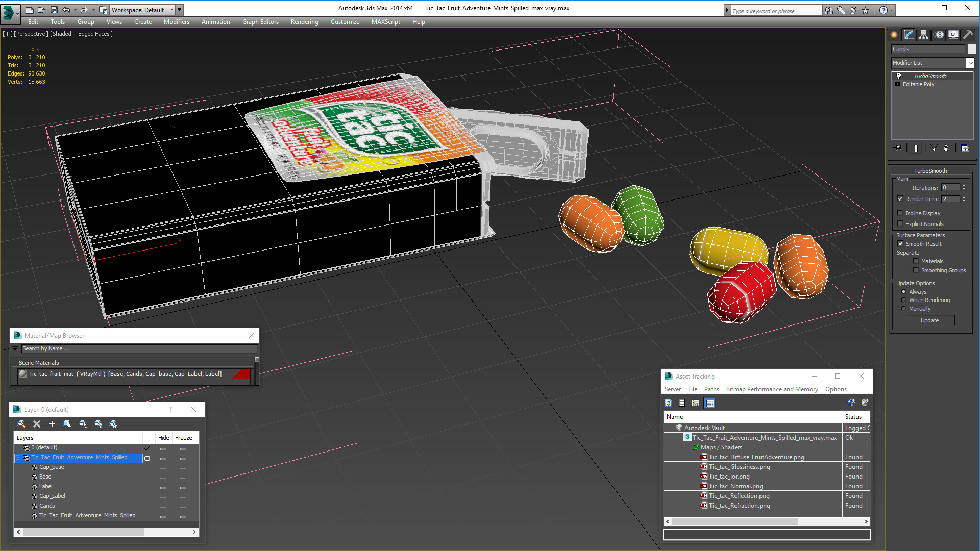The image size is (980, 551).
Task: Collapse the Tic_Tac_Fruit_Adventure_Mints_Spilled layer tree
Action: coord(18,458)
